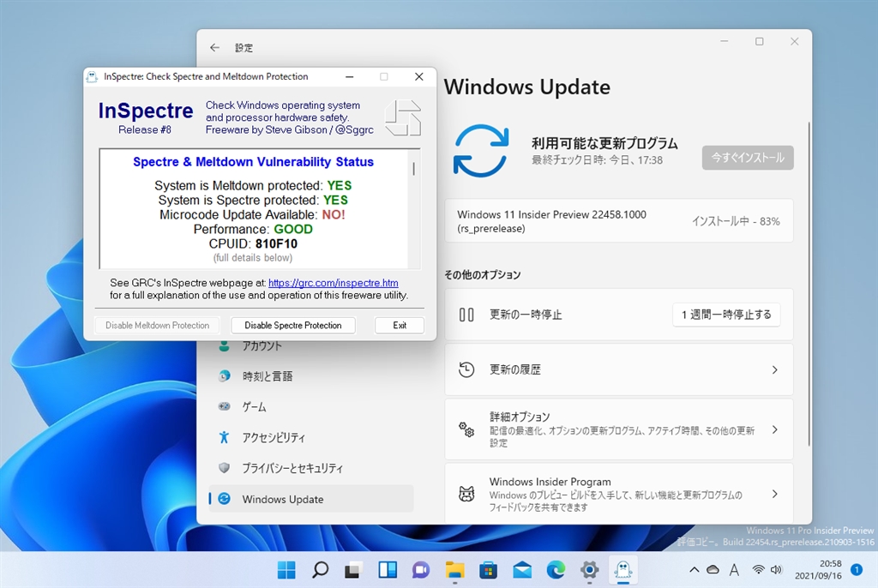Click その他のオプション heading
This screenshot has height=588, width=878.
(x=483, y=275)
